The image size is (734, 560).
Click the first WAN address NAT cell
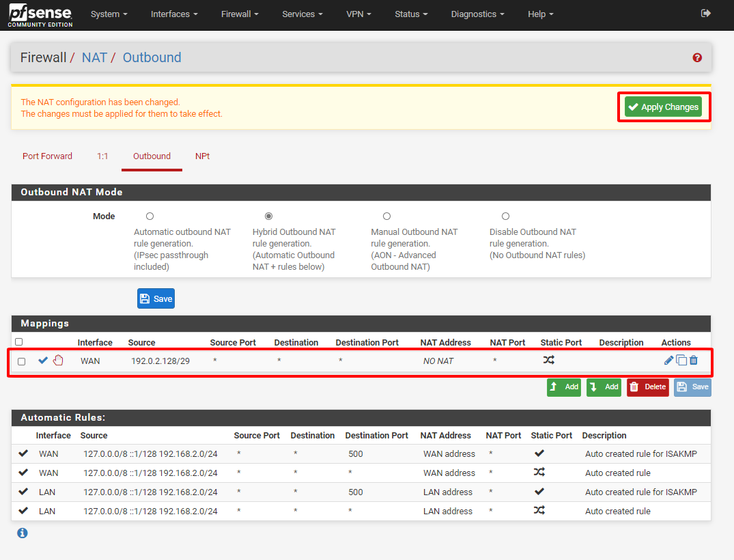(449, 453)
